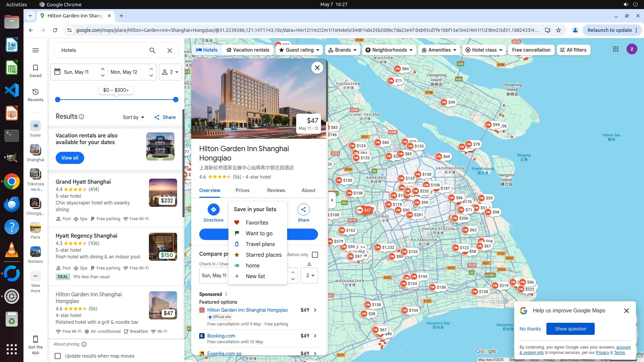Expand the Hotel class filter dropdown

(484, 50)
